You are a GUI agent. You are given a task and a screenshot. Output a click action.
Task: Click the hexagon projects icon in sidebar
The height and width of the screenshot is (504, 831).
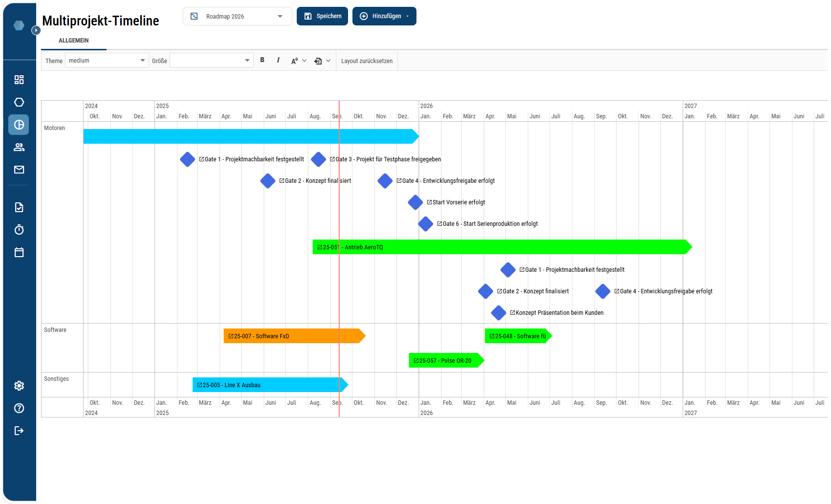point(19,102)
